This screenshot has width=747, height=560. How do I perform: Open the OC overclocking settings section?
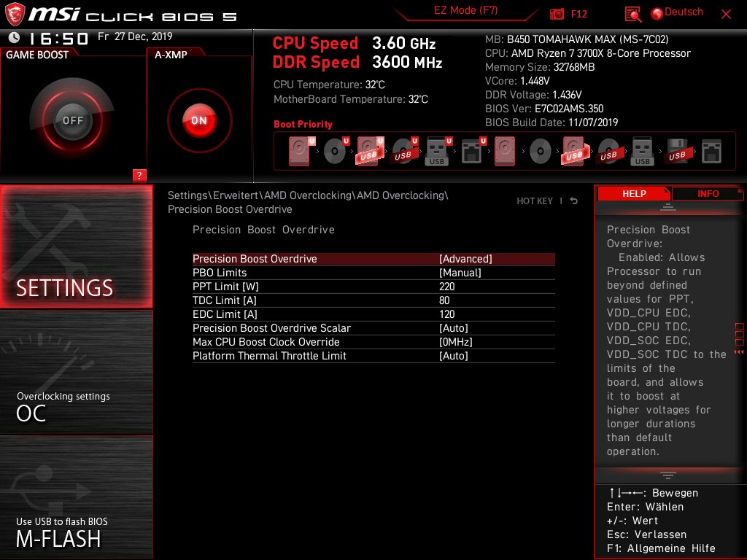pos(76,372)
